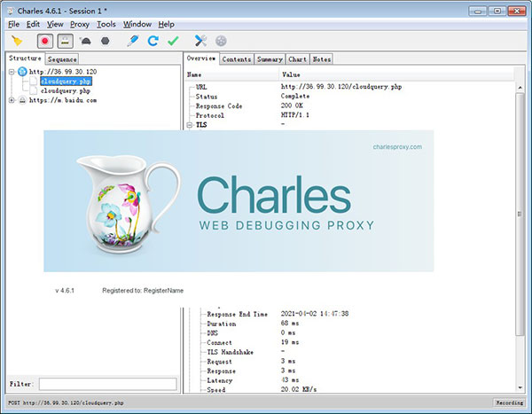Click the Filter input field
532x414 pixels.
107,384
